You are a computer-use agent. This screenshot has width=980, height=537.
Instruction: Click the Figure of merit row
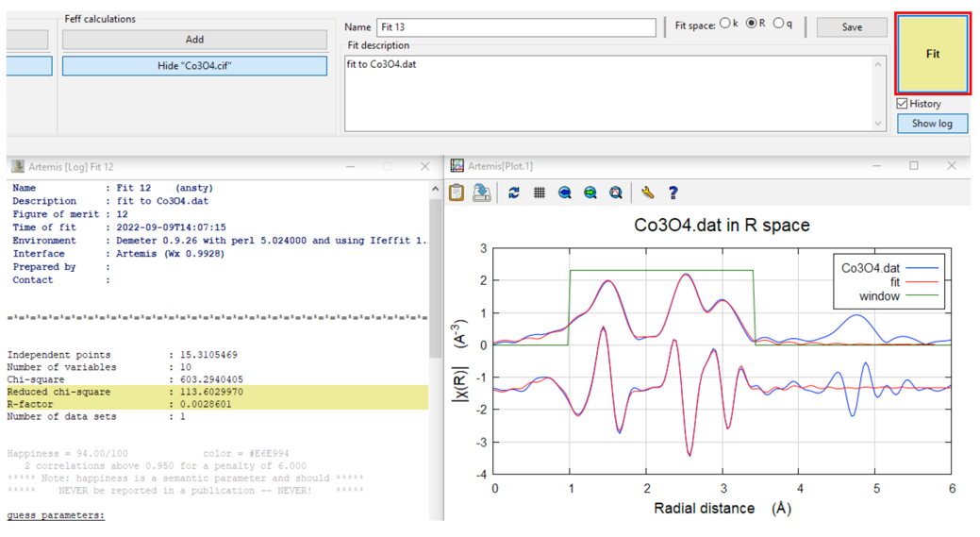(x=70, y=214)
